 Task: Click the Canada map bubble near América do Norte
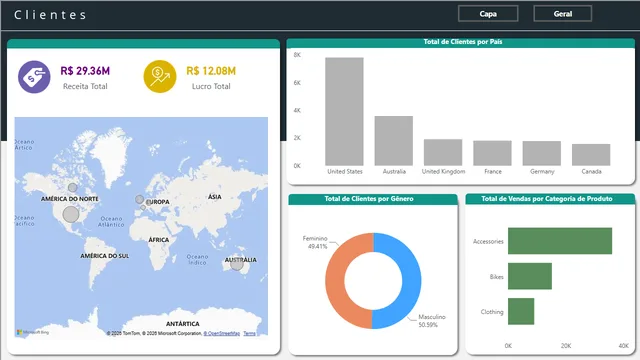pyautogui.click(x=73, y=188)
